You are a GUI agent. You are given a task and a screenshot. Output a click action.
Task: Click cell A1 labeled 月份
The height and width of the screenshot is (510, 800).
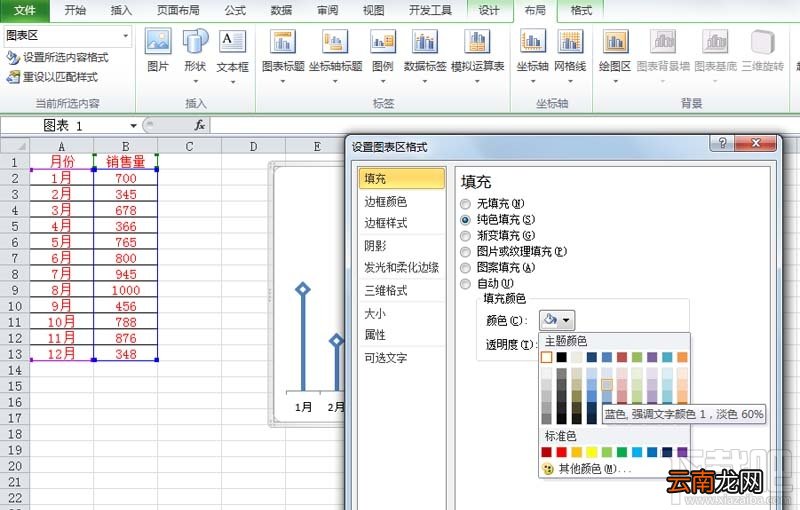pos(62,162)
